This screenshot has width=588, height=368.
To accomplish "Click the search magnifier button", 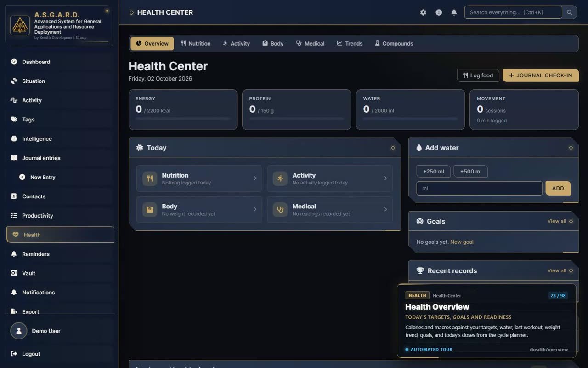I will coord(570,12).
